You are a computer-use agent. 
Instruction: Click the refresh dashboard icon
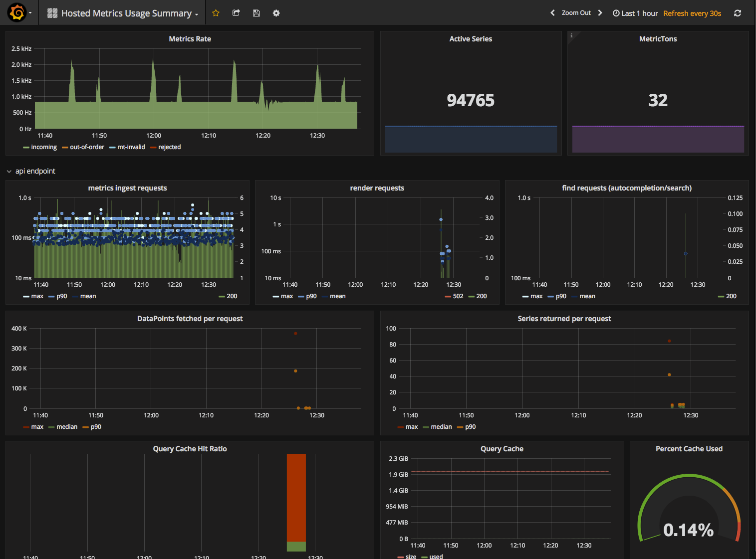737,13
